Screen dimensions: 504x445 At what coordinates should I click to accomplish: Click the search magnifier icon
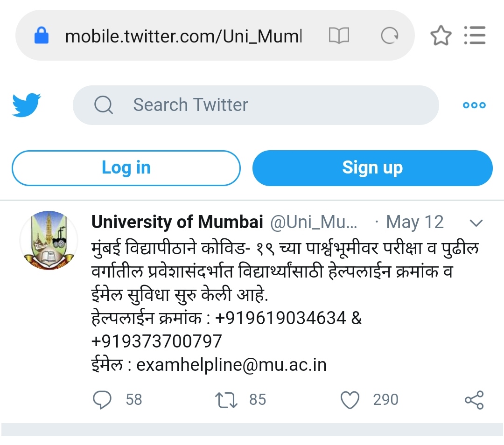point(104,105)
